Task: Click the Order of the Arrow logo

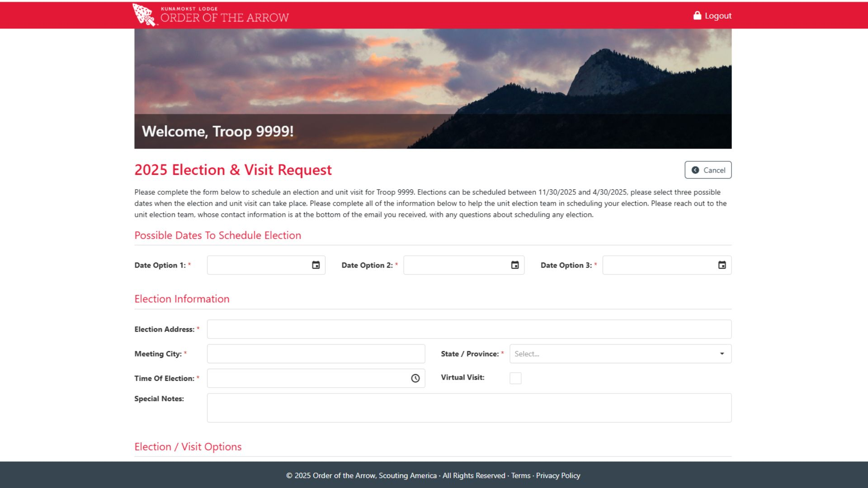Action: point(145,15)
